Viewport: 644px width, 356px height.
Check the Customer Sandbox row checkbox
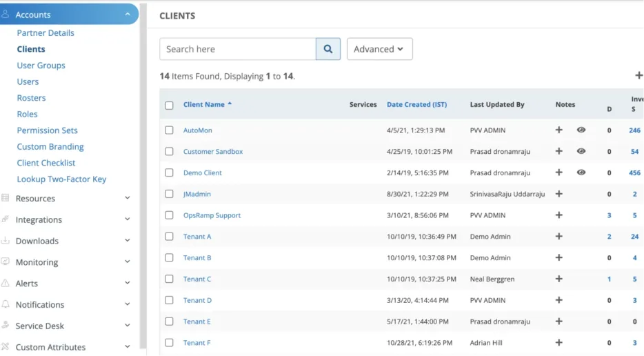tap(169, 151)
